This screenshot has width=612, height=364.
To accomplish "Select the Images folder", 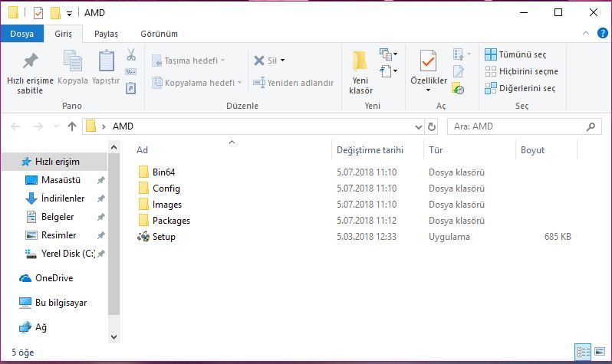I will 160,205.
